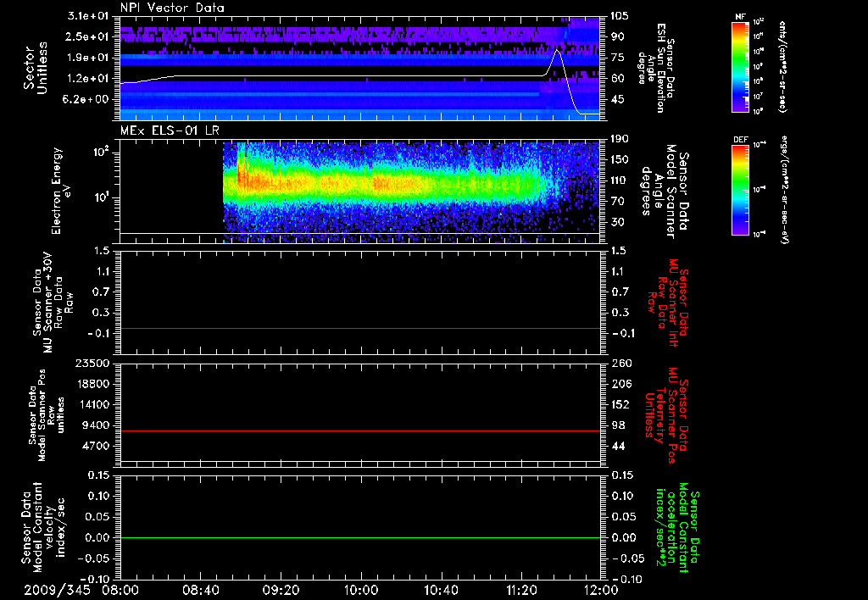This screenshot has width=868, height=600.
Task: Click the 10:40 time axis label
Action: [441, 590]
